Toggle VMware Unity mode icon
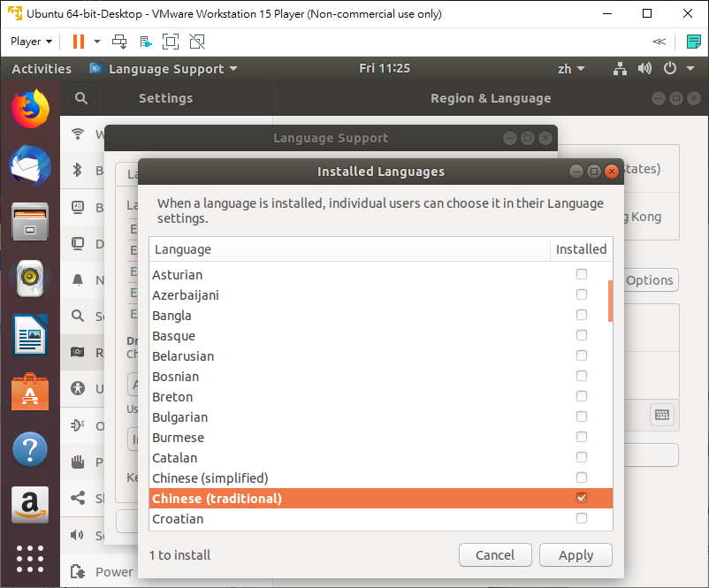 pos(197,42)
